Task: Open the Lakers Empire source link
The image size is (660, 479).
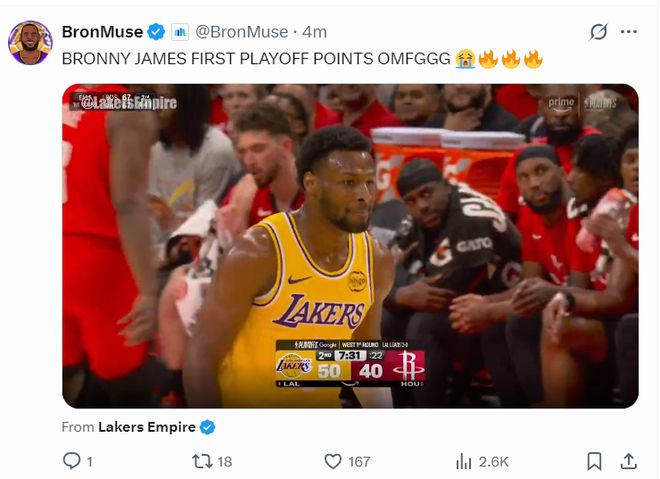Action: point(147,427)
